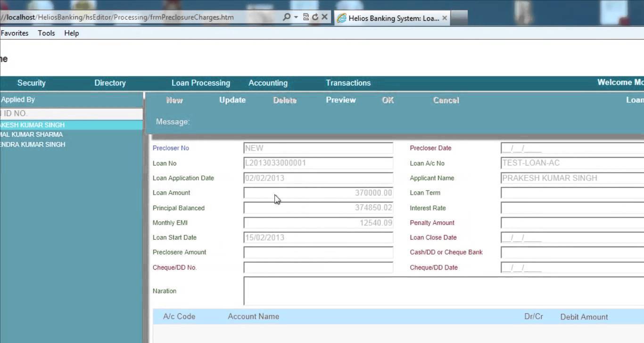The width and height of the screenshot is (644, 343).
Task: Switch to the Loan Processing section
Action: click(x=200, y=83)
